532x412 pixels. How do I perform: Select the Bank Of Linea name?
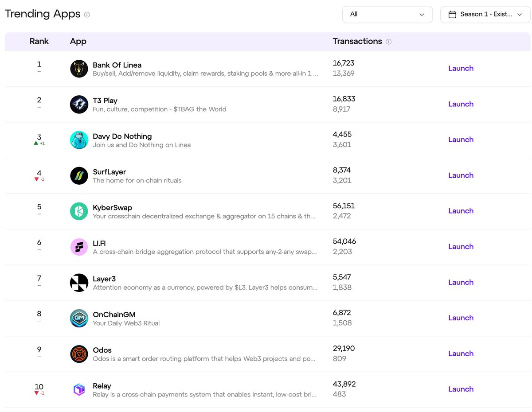click(117, 65)
